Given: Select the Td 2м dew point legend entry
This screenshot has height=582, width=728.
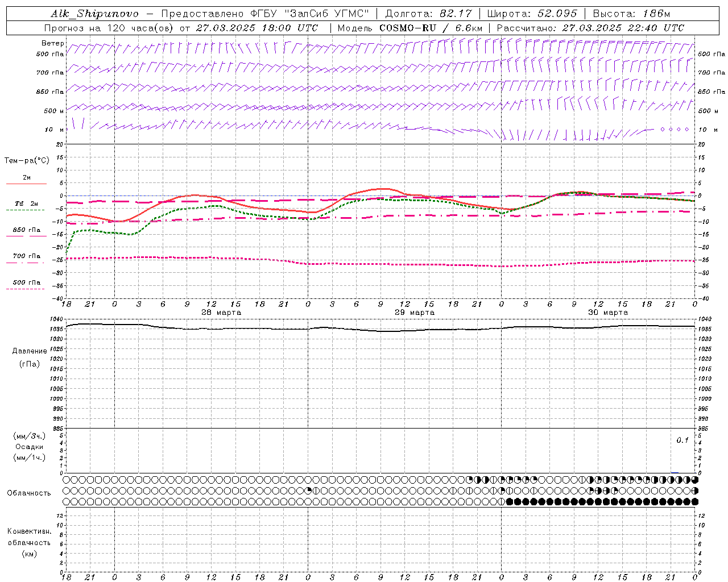Looking at the screenshot, I should pyautogui.click(x=27, y=203).
